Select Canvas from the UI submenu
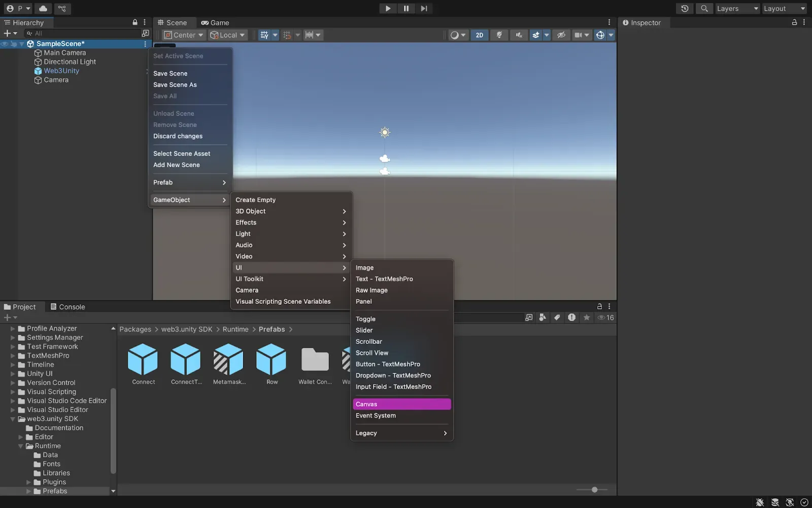812x508 pixels. 401,404
